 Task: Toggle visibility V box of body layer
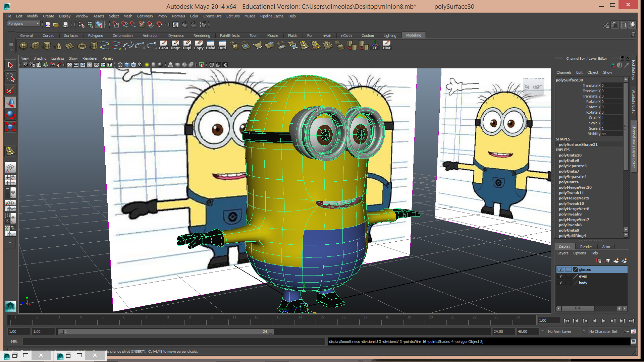(560, 283)
